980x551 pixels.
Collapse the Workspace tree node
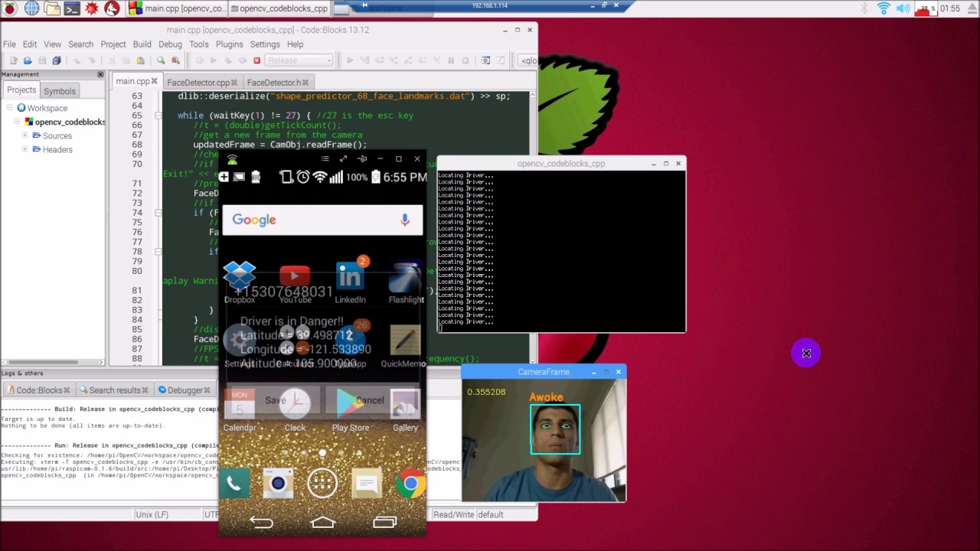[9, 108]
